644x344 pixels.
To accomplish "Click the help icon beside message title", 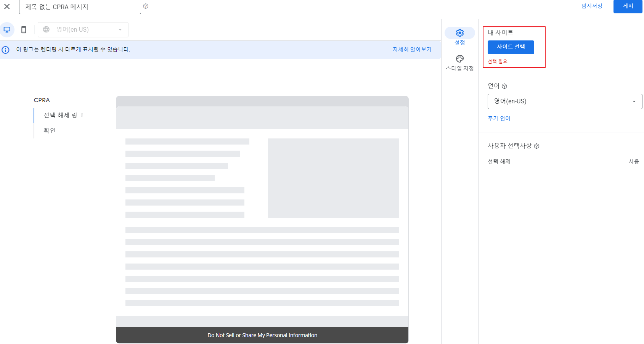I will 146,6.
